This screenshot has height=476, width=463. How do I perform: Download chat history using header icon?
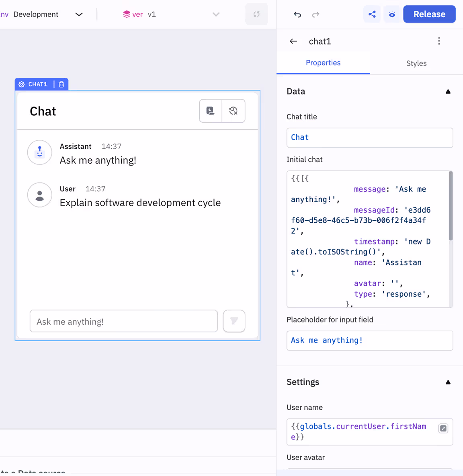click(211, 111)
